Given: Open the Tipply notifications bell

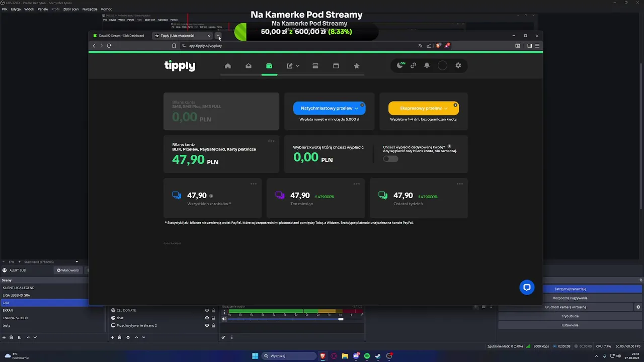Looking at the screenshot, I should tap(427, 65).
